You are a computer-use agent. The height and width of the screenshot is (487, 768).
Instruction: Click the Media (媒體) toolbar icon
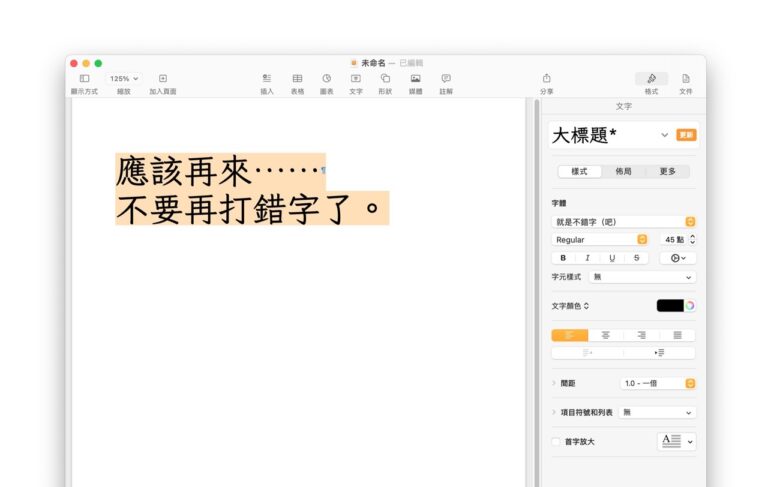415,78
